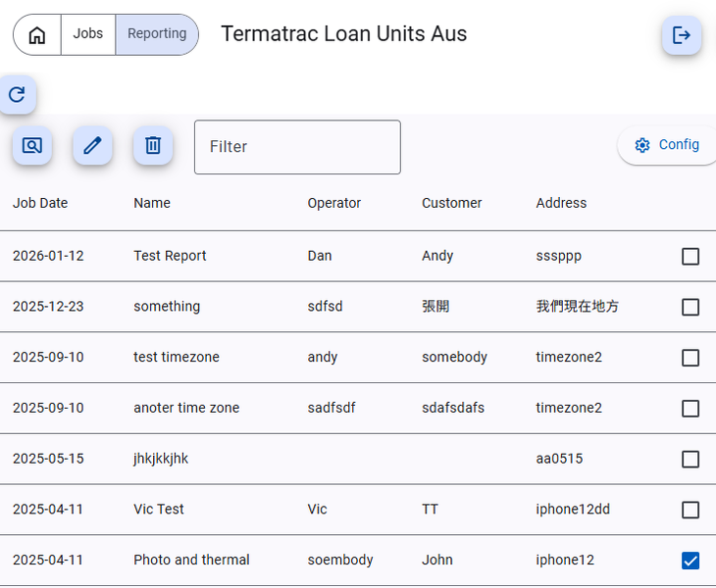Click the jhkjkkjhk name cell
The image size is (716, 588).
161,459
